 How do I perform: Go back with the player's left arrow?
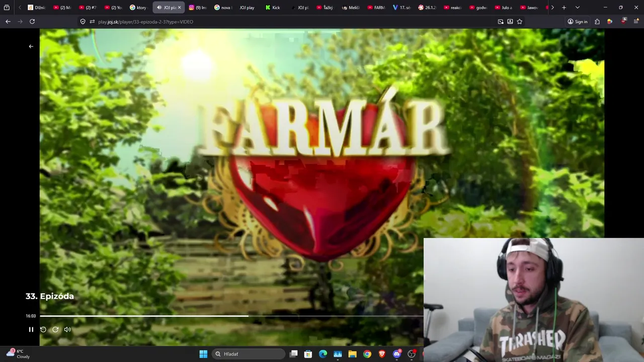point(31,46)
